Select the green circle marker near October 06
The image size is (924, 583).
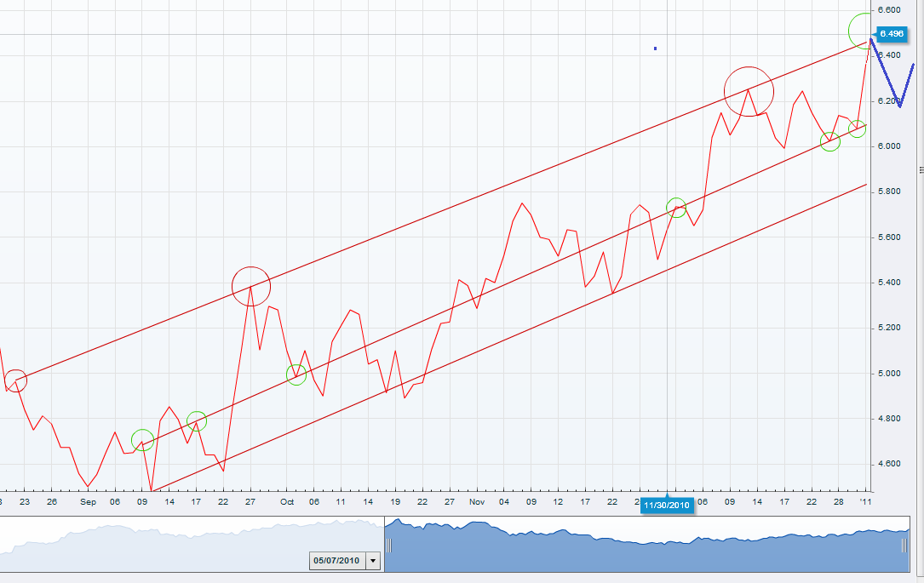click(296, 373)
